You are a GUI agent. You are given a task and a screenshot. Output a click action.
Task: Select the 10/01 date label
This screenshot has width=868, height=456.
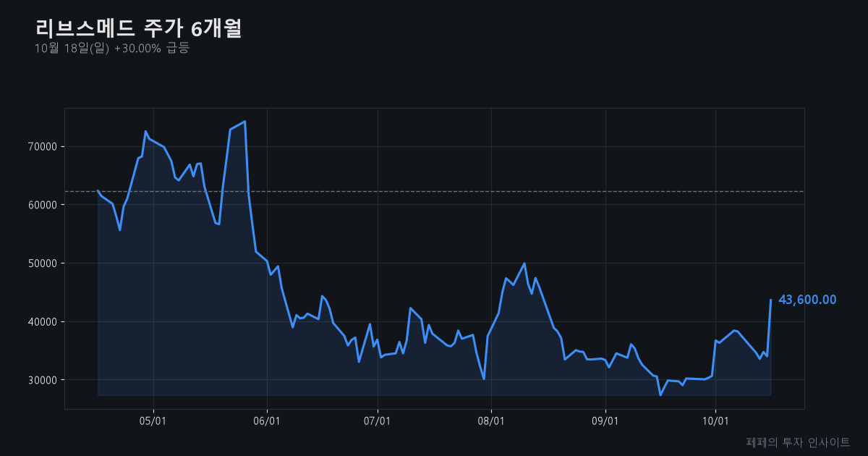(x=715, y=421)
